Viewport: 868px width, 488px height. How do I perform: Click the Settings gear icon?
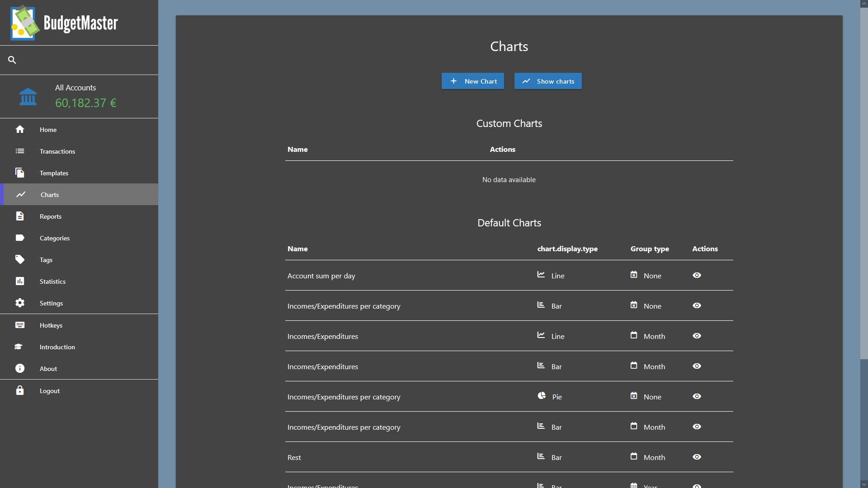20,303
